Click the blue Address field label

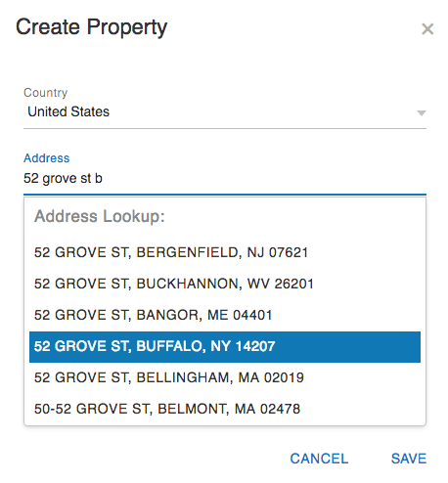47,158
